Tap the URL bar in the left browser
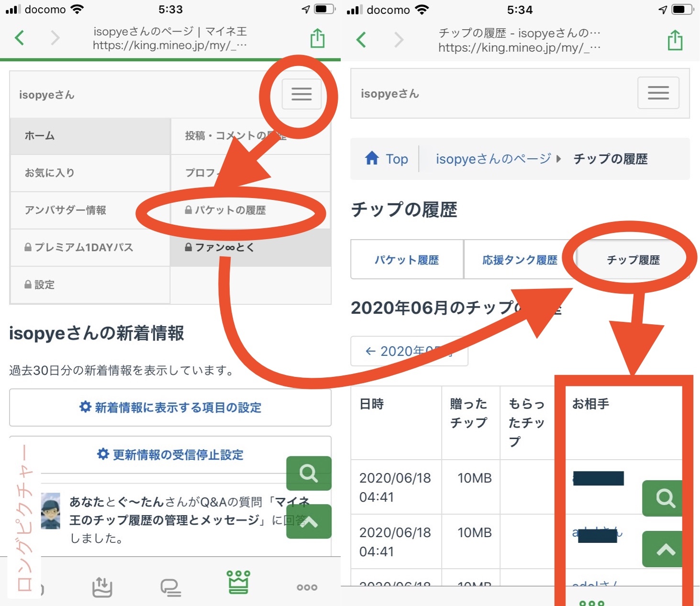This screenshot has height=606, width=700. point(170,38)
